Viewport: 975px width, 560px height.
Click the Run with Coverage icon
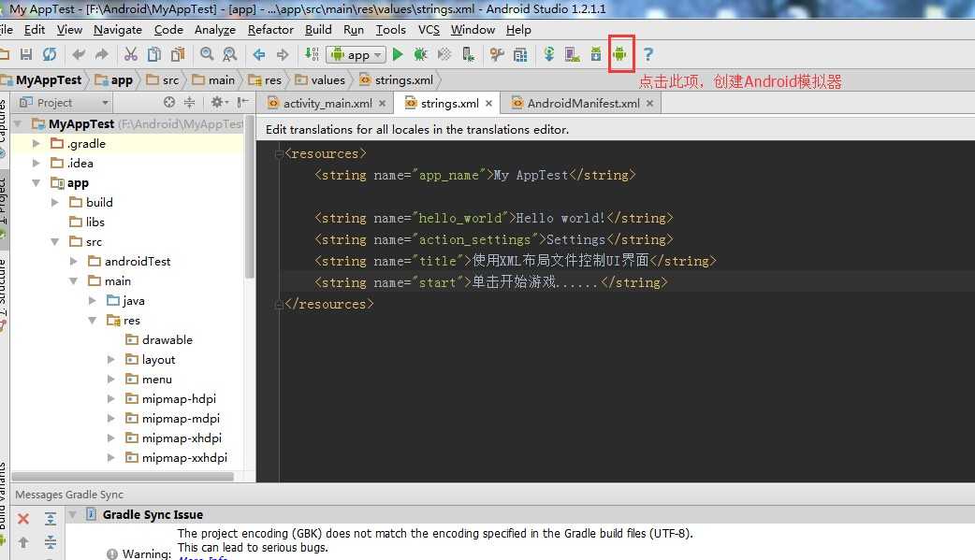coord(444,55)
